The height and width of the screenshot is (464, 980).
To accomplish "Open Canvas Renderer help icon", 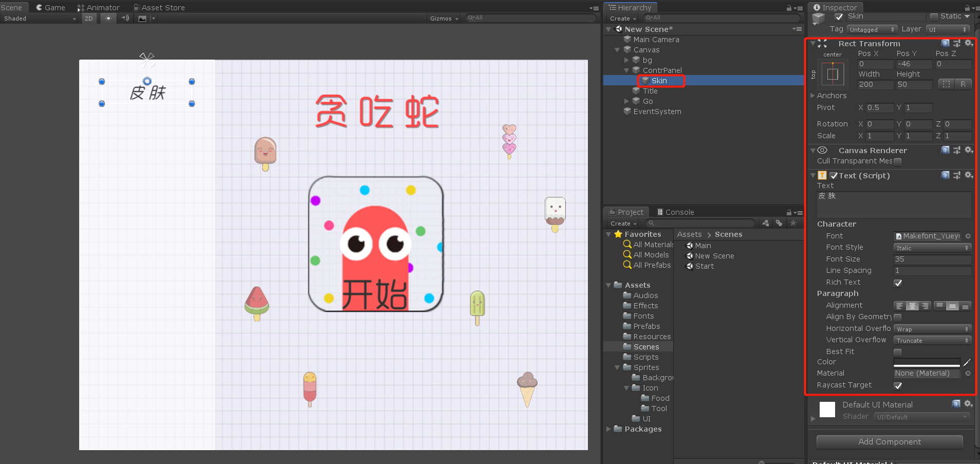I will point(946,150).
